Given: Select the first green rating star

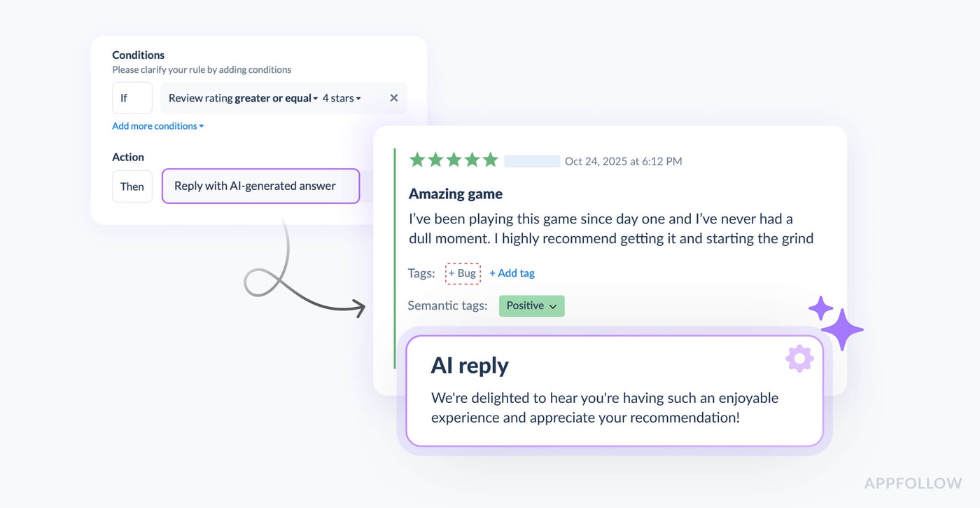Looking at the screenshot, I should pos(417,160).
